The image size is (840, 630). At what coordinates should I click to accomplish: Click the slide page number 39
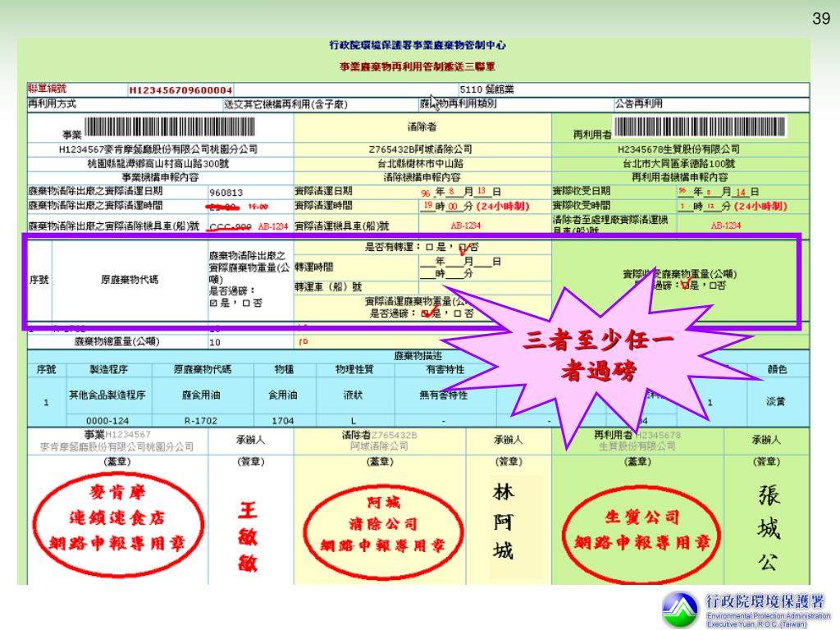click(x=821, y=19)
